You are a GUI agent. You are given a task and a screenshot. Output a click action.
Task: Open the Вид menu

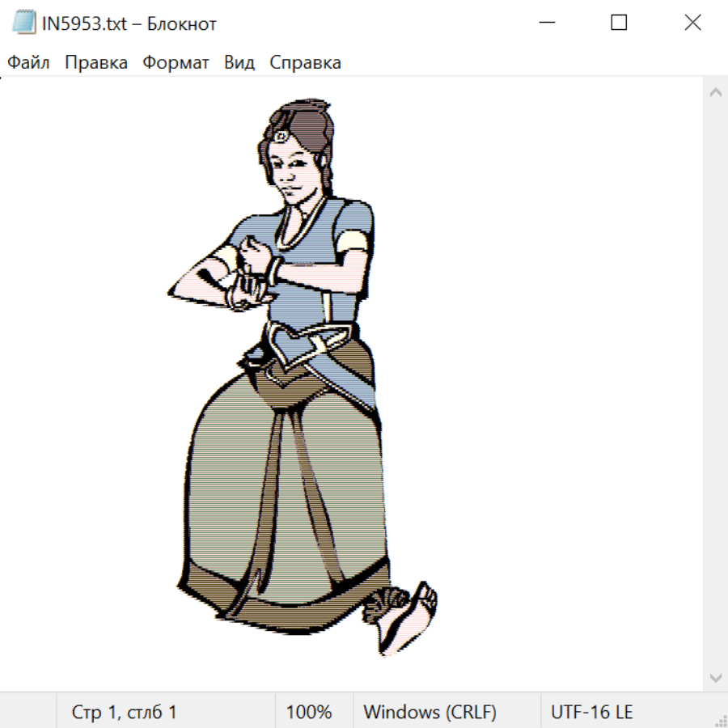click(x=239, y=62)
